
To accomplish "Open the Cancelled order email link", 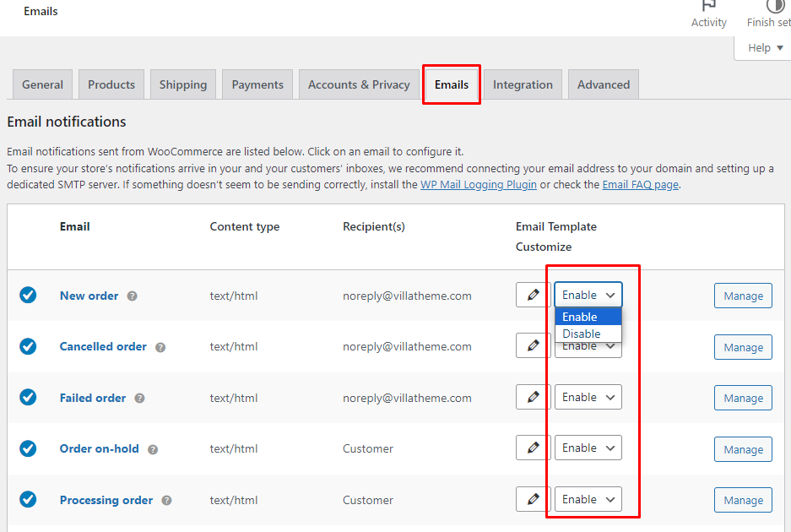I will 103,347.
